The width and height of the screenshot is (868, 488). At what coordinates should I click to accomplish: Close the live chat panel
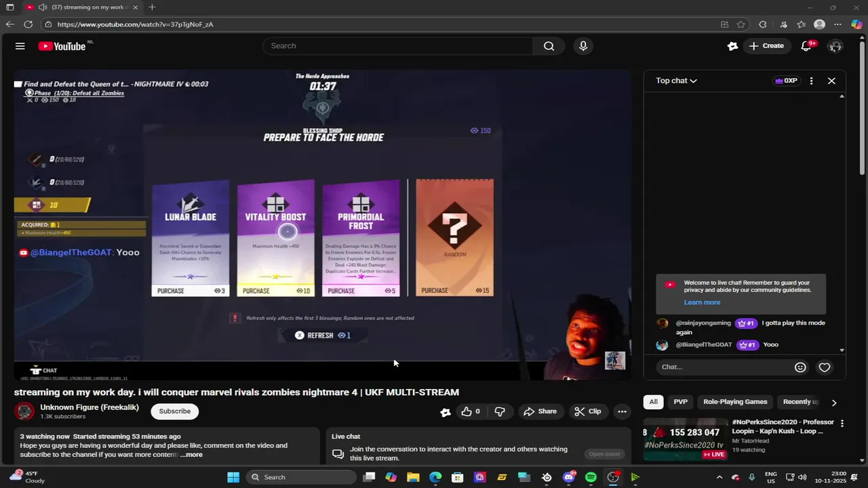[831, 81]
